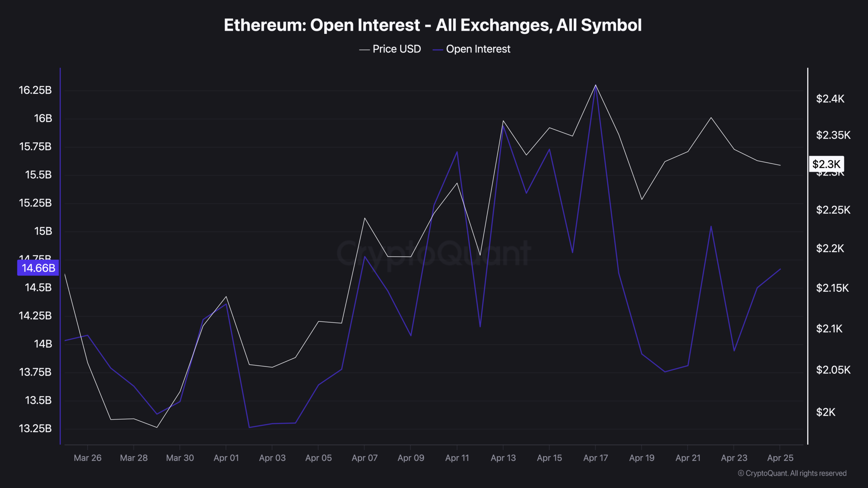This screenshot has height=488, width=868.
Task: Click the chart title text
Action: [433, 25]
